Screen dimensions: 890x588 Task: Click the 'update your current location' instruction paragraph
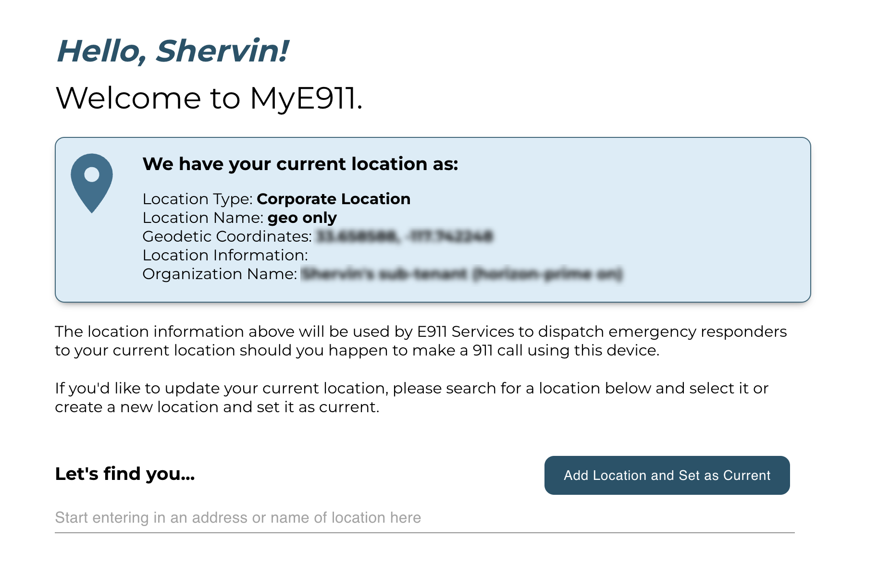coord(412,397)
